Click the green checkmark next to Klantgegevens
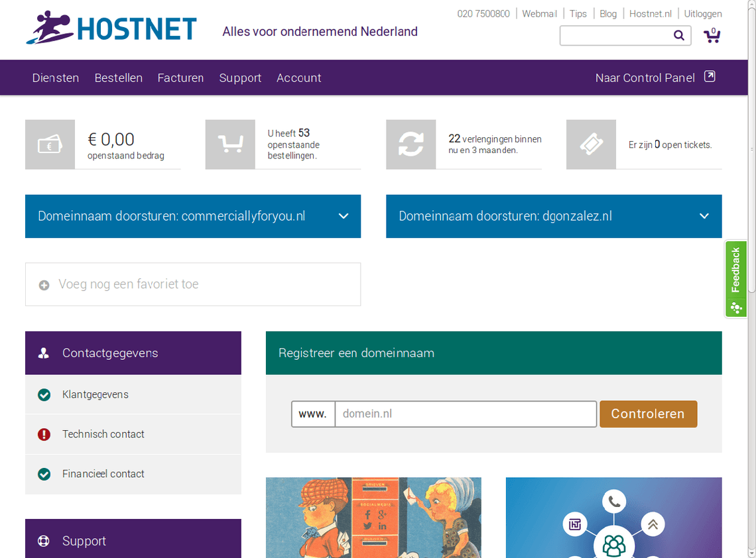 pyautogui.click(x=44, y=395)
